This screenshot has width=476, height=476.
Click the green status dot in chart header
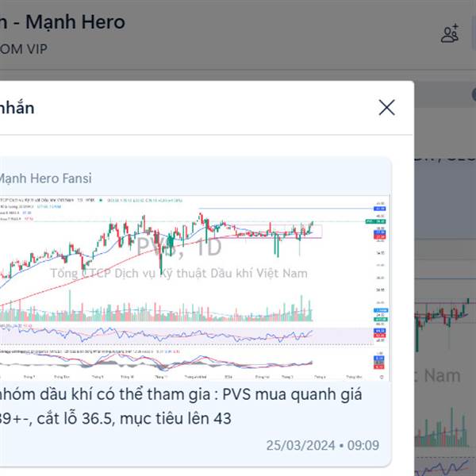pyautogui.click(x=101, y=201)
